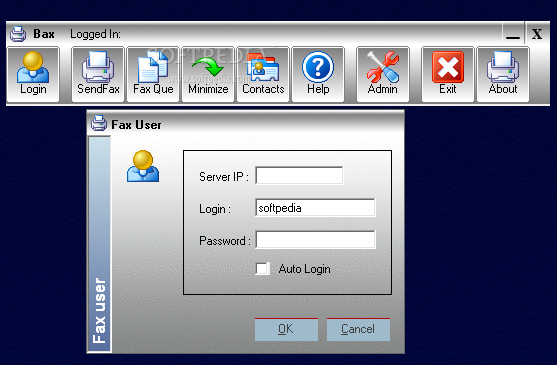Open the Fax Que toolbar button

pyautogui.click(x=153, y=74)
